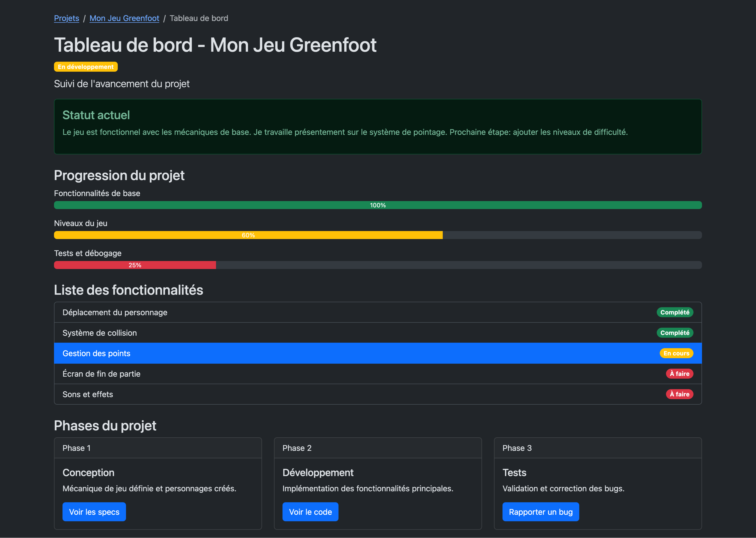Click Complété badge for Déplacement du personnage

674,312
